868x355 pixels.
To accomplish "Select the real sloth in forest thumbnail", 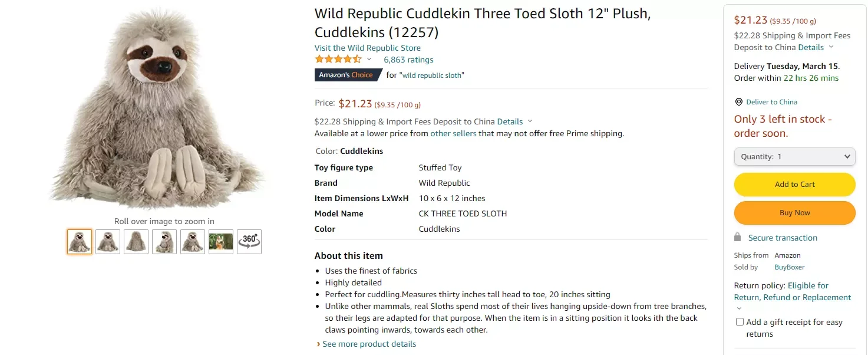I will point(221,242).
